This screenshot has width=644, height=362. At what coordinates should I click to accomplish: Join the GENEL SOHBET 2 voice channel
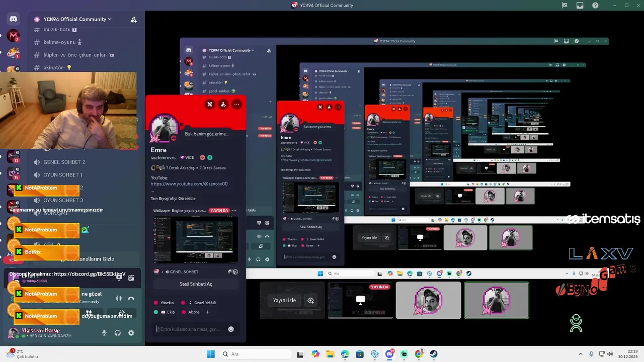coord(60,162)
